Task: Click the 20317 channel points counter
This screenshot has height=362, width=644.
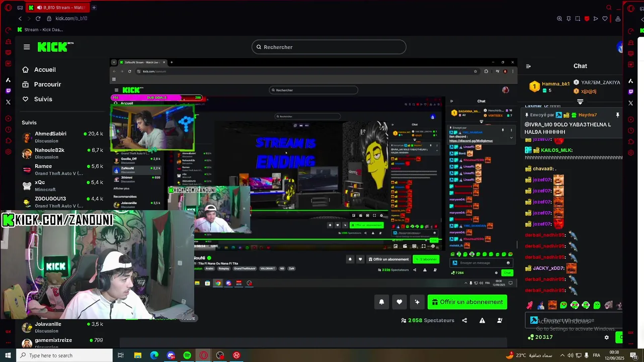Action: [x=541, y=337]
